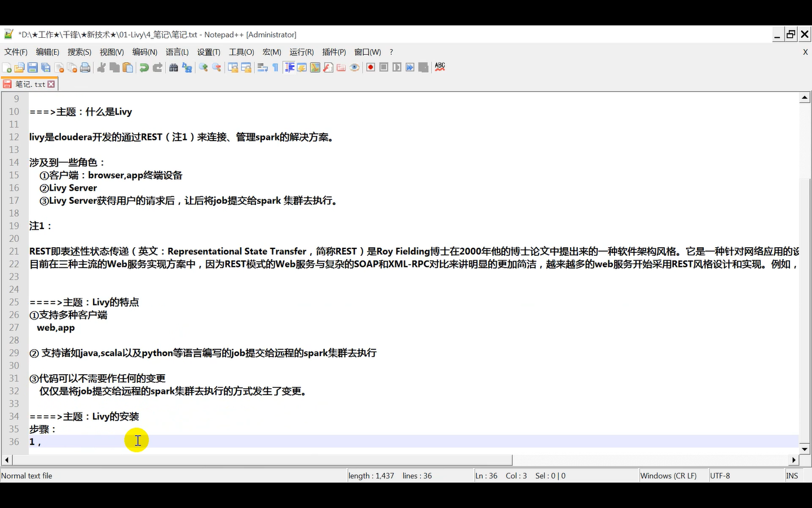Open the 运行(R) menu
Viewport: 812px width, 508px height.
point(302,52)
